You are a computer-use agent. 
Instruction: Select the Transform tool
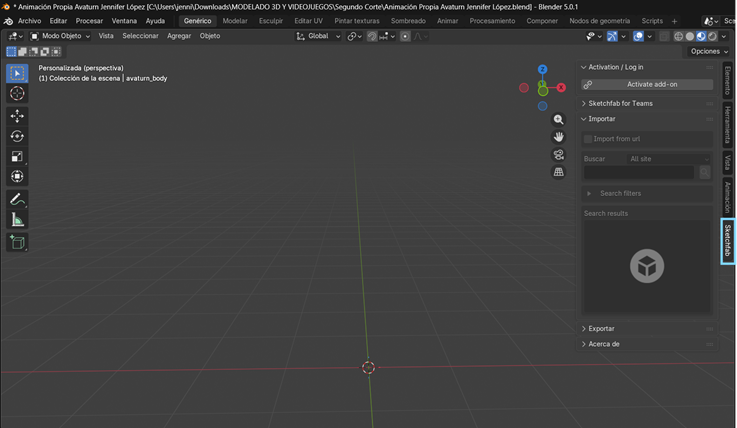(17, 177)
